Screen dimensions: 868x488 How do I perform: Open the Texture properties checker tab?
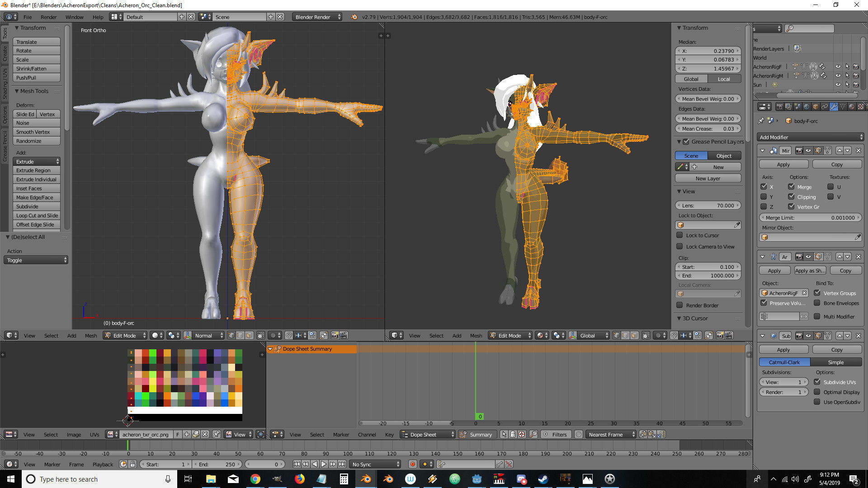(x=860, y=107)
